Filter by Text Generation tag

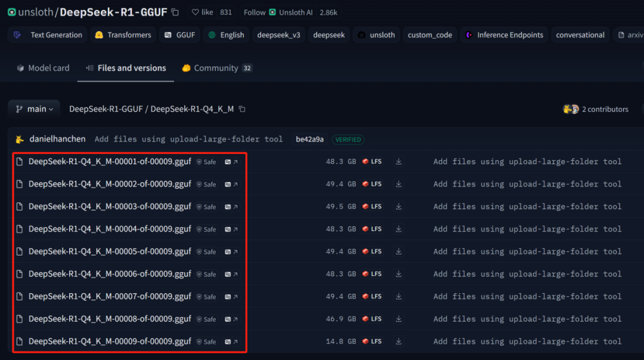48,35
